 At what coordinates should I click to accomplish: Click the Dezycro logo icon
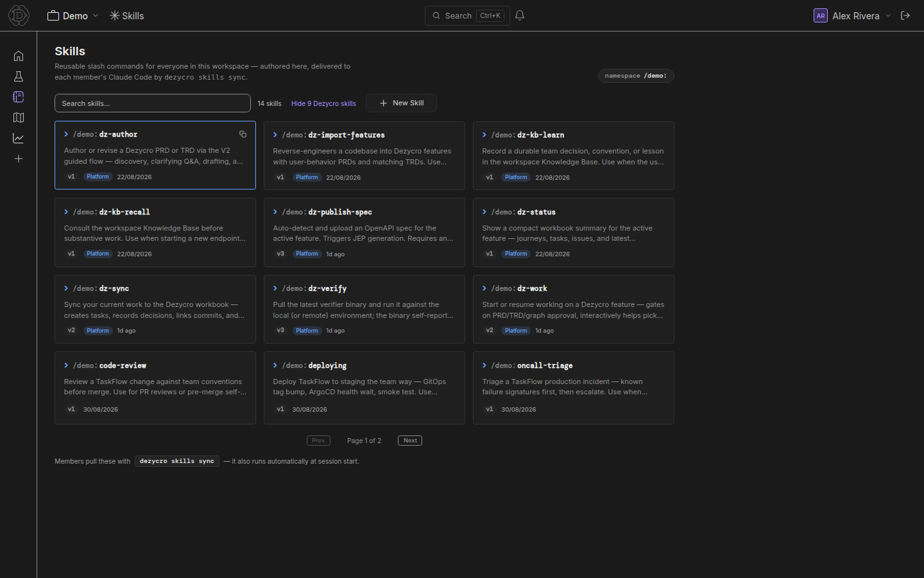pos(19,15)
